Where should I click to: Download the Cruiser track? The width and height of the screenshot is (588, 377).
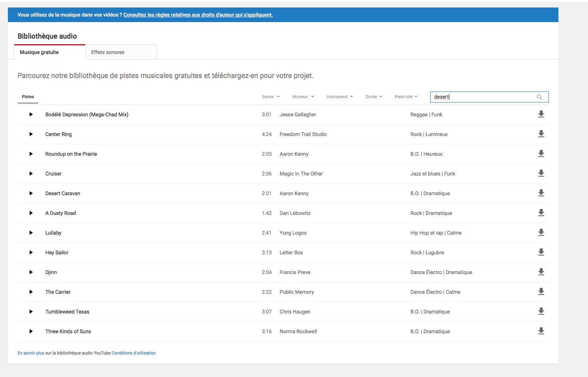coord(541,173)
